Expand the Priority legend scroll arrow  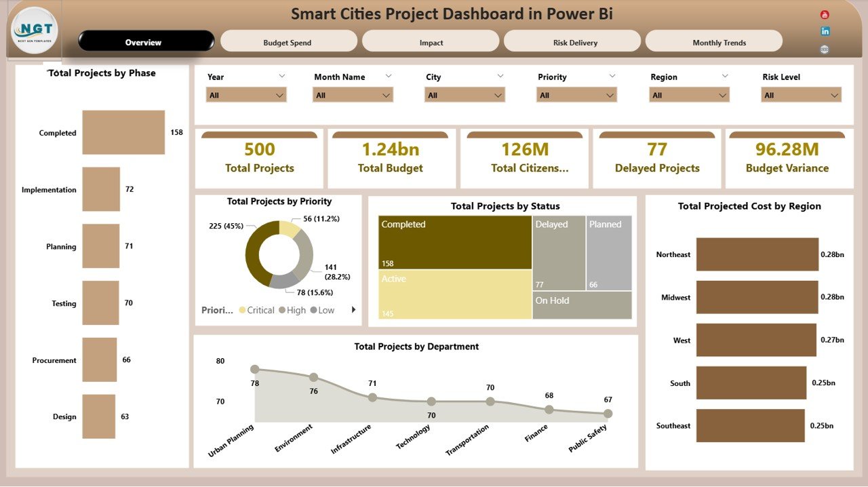click(353, 309)
